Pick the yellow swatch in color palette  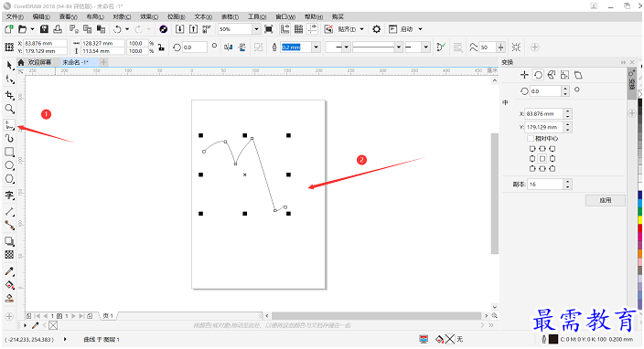[x=640, y=220]
